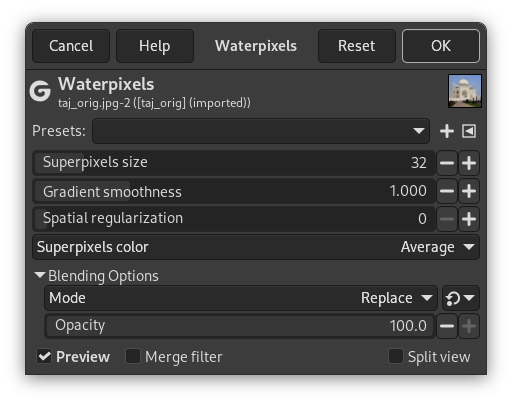Image resolution: width=512 pixels, height=403 pixels.
Task: Open the Presets dropdown
Action: pos(261,131)
